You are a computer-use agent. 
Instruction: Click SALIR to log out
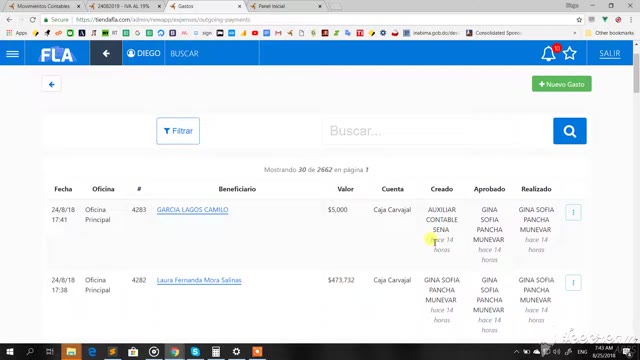pyautogui.click(x=609, y=53)
